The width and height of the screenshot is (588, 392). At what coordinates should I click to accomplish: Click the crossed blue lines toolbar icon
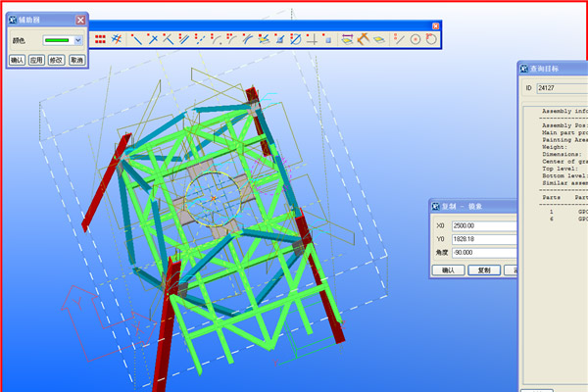[x=116, y=39]
